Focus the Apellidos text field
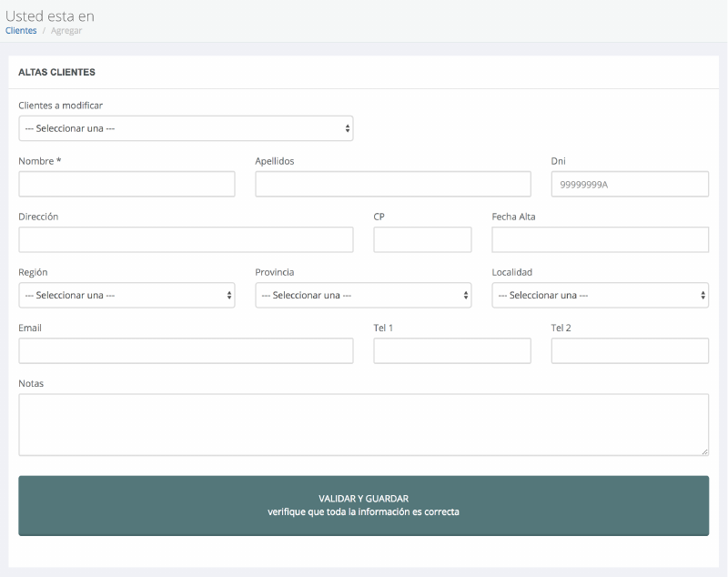Screen dimensions: 728x577 [392, 184]
